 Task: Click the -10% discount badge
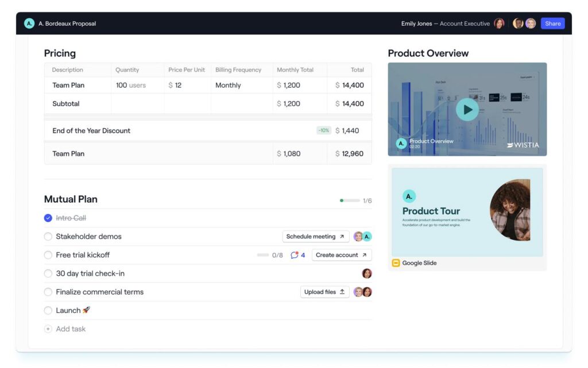tap(324, 130)
